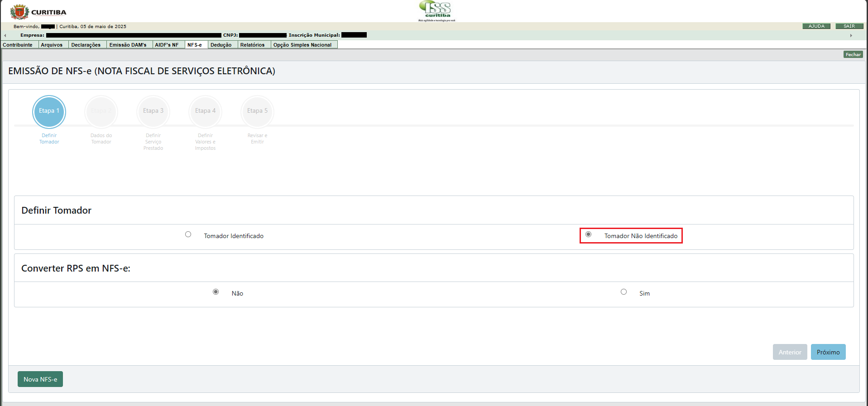
Task: Select the Etapa 1 step circle
Action: click(x=49, y=111)
